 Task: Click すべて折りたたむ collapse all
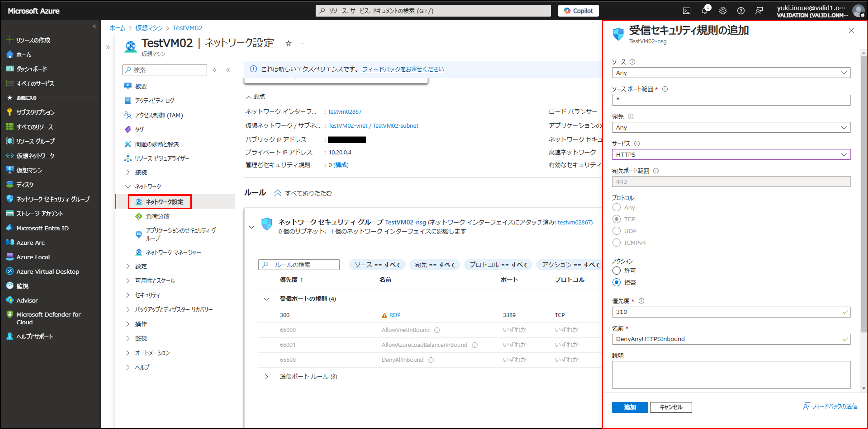[303, 193]
